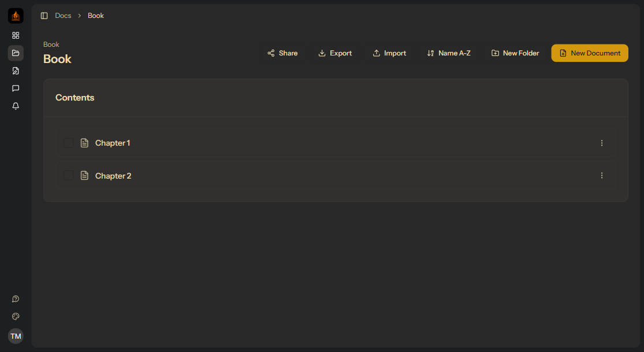Open the three-dot menu for Chapter 2

point(602,175)
